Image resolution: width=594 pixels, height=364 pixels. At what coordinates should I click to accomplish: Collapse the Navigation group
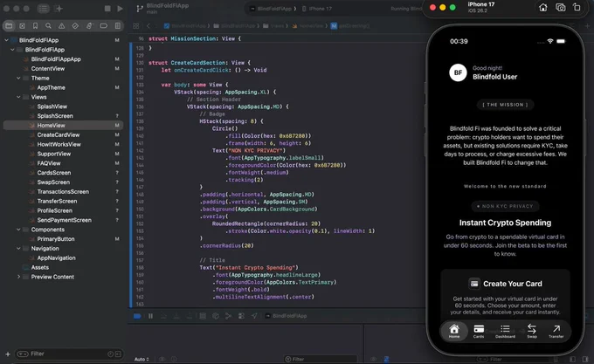[18, 248]
